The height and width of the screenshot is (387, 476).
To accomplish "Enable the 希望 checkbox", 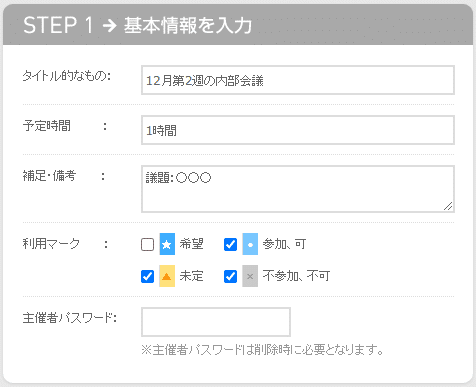I will pyautogui.click(x=147, y=244).
